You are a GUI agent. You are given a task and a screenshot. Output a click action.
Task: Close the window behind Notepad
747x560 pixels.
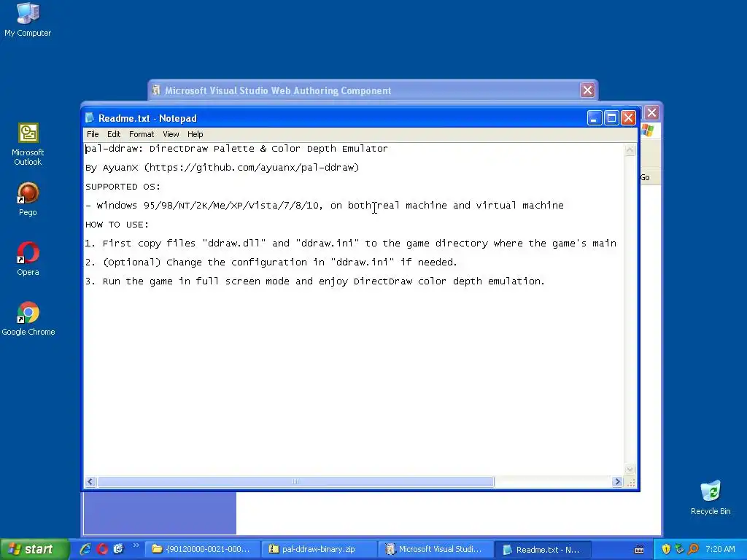click(651, 113)
